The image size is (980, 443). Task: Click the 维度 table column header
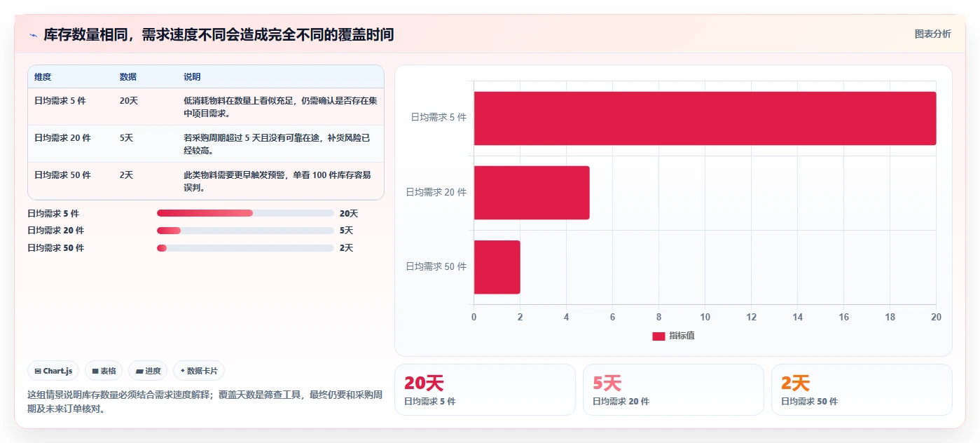43,77
